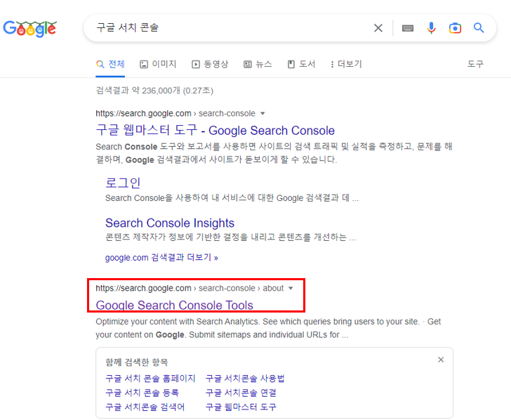511x420 pixels.
Task: Switch to the 뉴스 tab
Action: click(x=258, y=64)
